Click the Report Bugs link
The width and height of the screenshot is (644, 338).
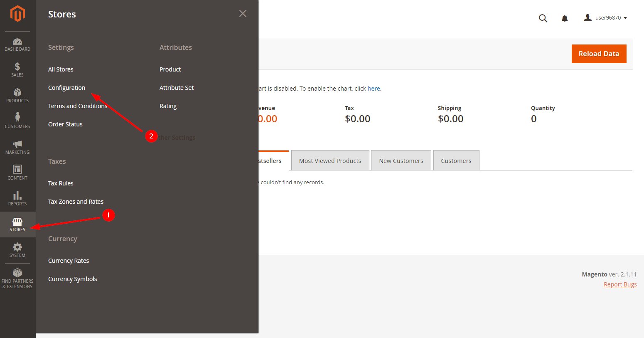[x=620, y=284]
